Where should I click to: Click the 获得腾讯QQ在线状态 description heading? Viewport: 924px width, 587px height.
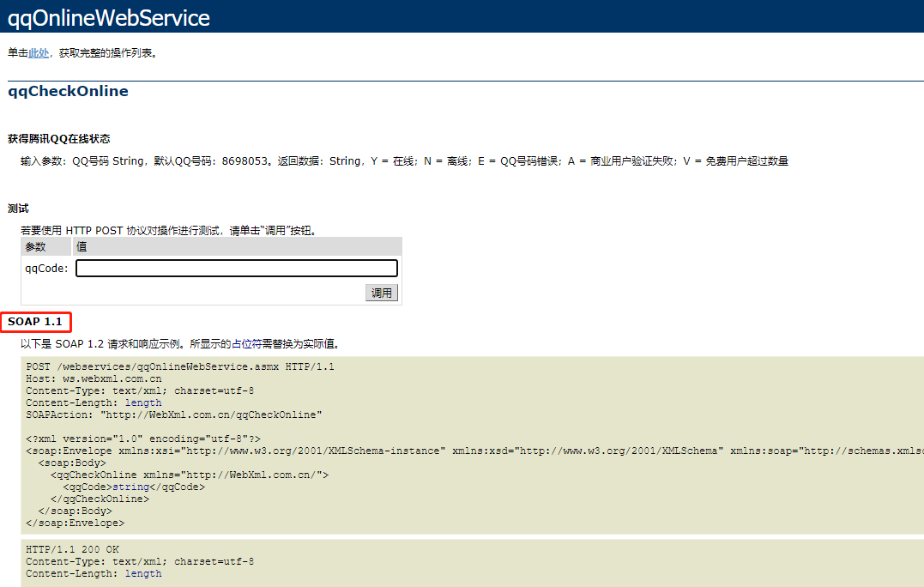pyautogui.click(x=59, y=139)
